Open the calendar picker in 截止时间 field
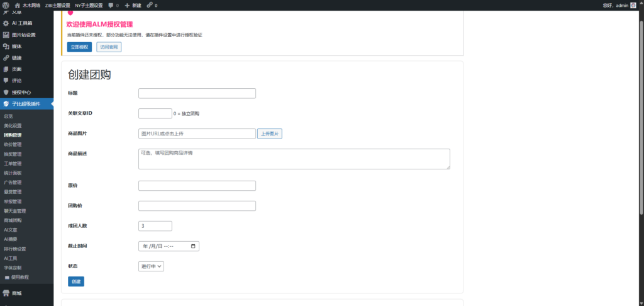The width and height of the screenshot is (644, 306). (x=192, y=246)
